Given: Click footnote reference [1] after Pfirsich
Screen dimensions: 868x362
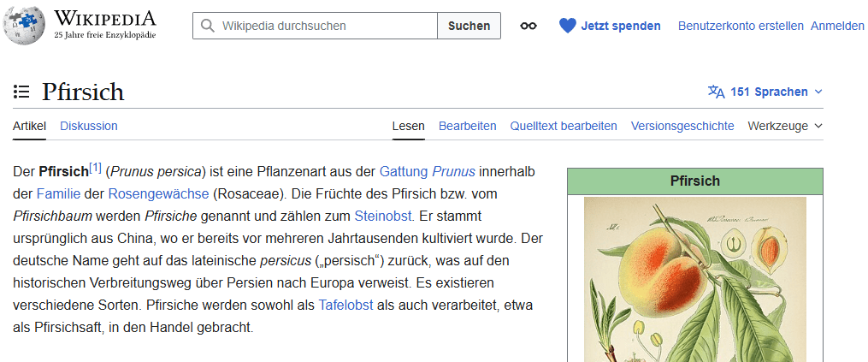Looking at the screenshot, I should coord(96,168).
